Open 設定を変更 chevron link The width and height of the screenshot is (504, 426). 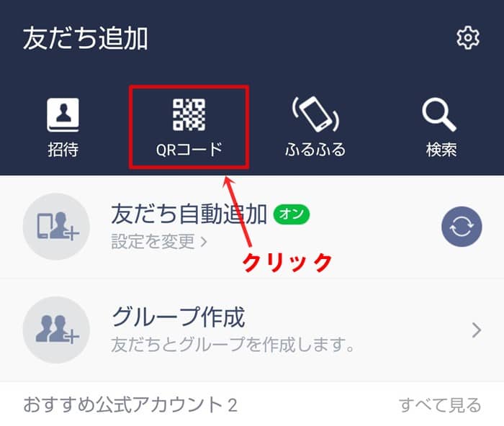pos(159,242)
